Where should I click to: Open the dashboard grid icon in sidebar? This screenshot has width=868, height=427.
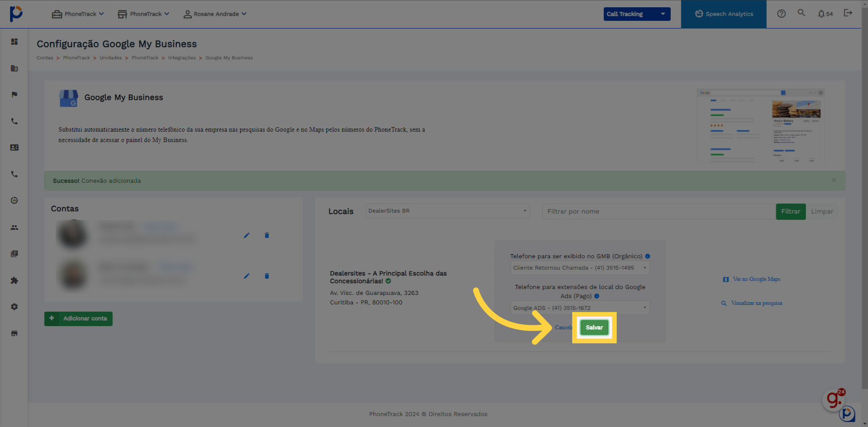point(14,42)
